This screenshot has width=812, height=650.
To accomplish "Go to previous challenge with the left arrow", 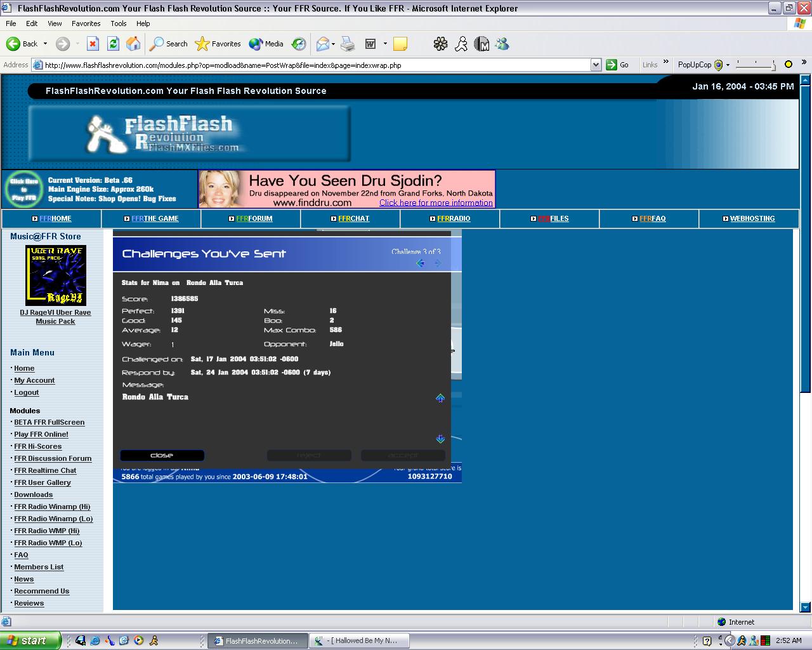I will pos(420,263).
